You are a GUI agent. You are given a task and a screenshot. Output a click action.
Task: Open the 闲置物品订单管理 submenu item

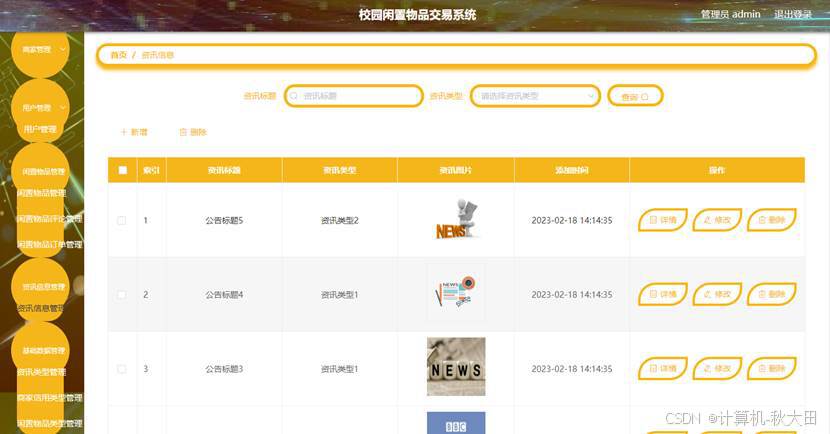(49, 245)
